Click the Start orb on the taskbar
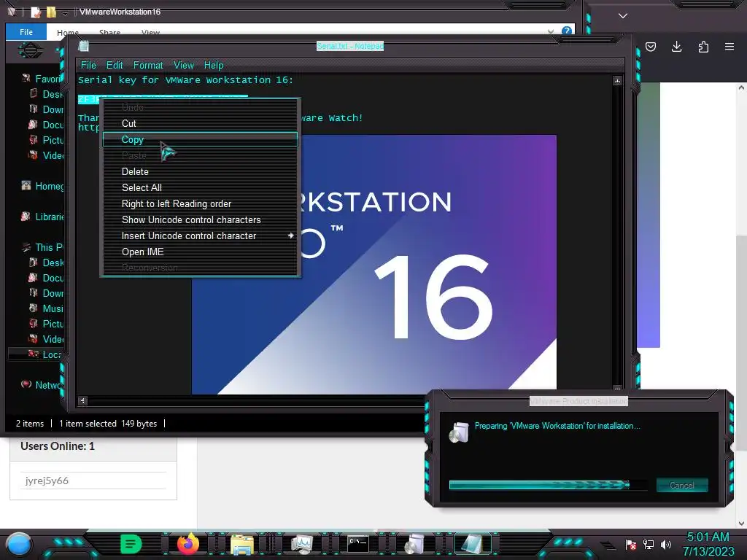 [19, 544]
